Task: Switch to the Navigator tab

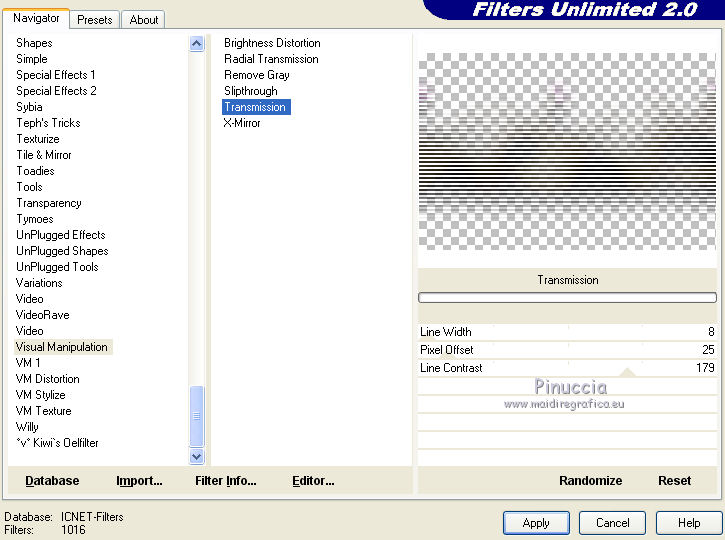Action: tap(36, 18)
